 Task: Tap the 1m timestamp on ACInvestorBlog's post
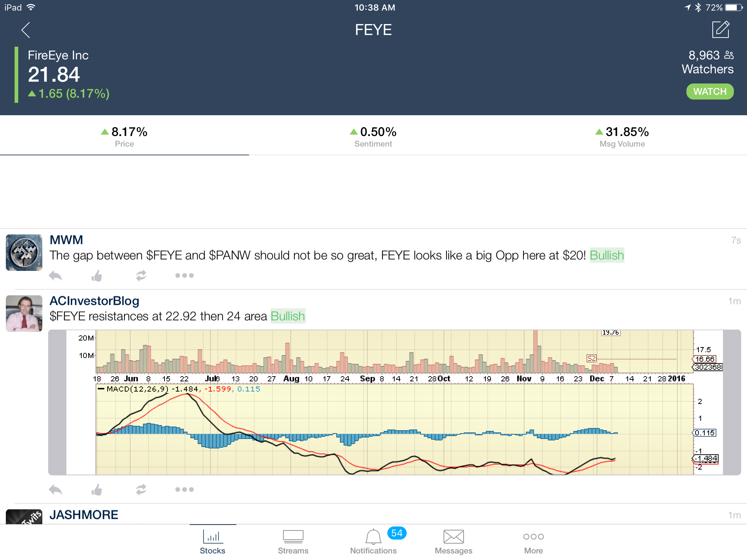735,301
